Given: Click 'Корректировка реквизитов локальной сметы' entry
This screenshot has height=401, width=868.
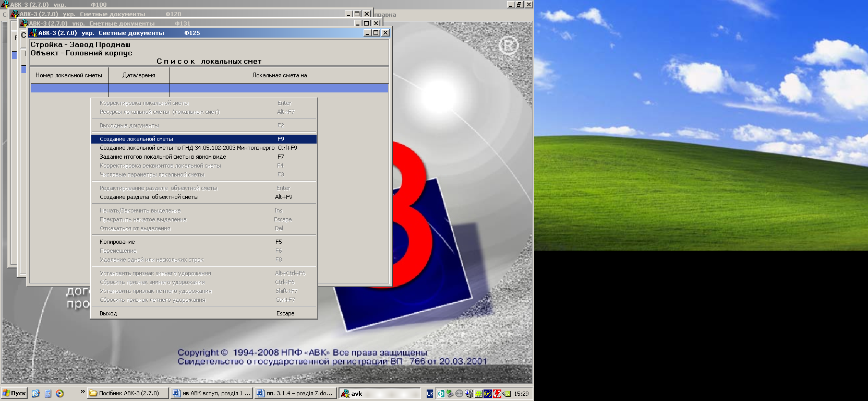Looking at the screenshot, I should pyautogui.click(x=203, y=166).
